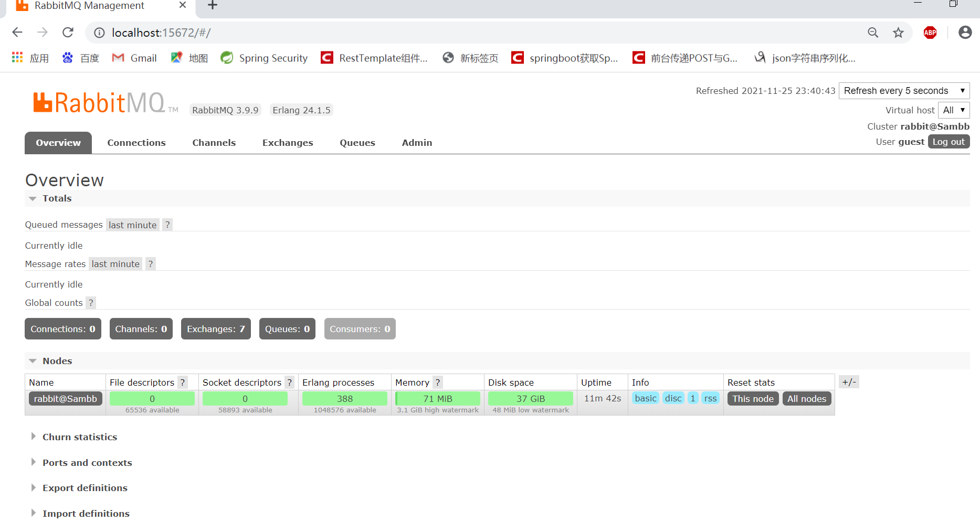The image size is (980, 521).
Task: Reset stats for All nodes
Action: [x=807, y=399]
